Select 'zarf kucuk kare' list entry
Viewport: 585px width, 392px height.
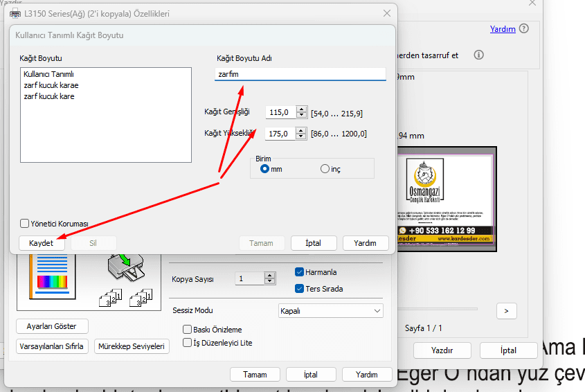49,96
